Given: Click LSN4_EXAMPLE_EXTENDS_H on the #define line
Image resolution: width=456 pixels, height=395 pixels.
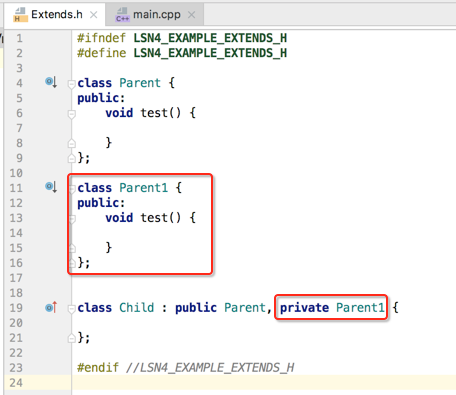Looking at the screenshot, I should click(x=210, y=53).
